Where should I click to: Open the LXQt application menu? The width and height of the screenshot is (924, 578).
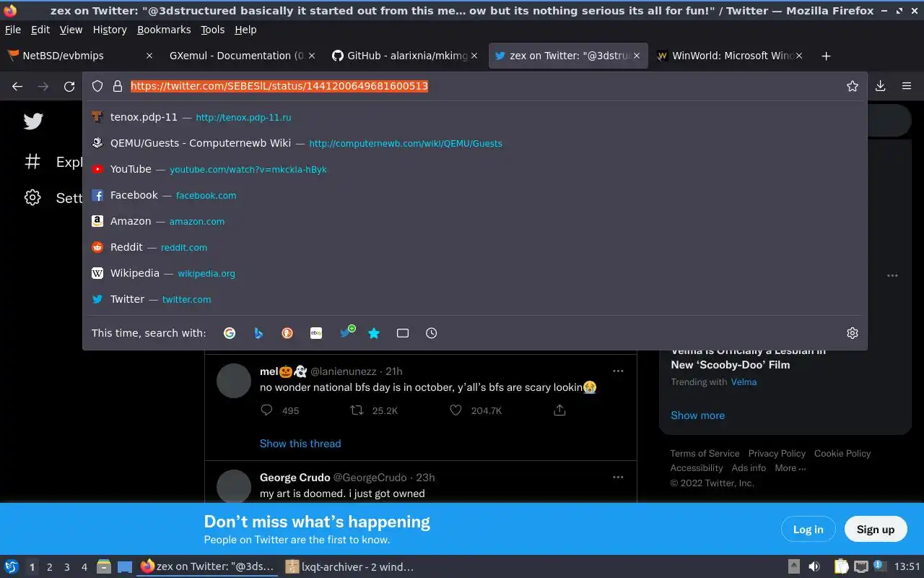pos(12,567)
